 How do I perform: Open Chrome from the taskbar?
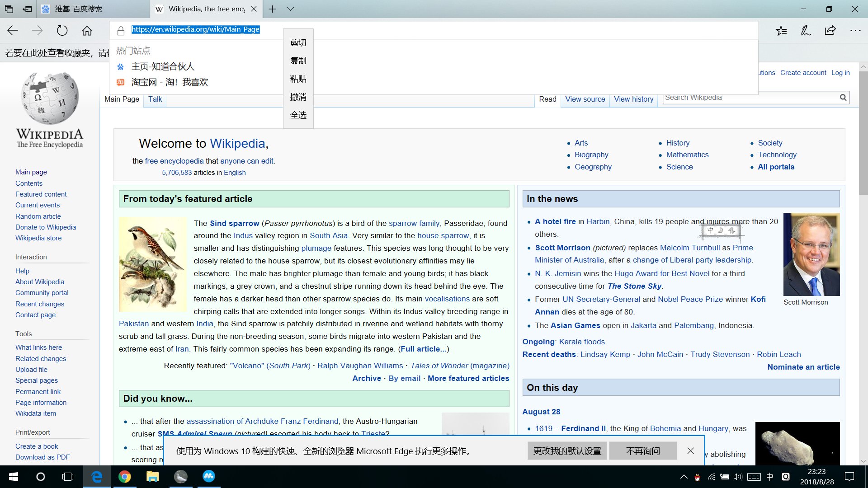[125, 477]
